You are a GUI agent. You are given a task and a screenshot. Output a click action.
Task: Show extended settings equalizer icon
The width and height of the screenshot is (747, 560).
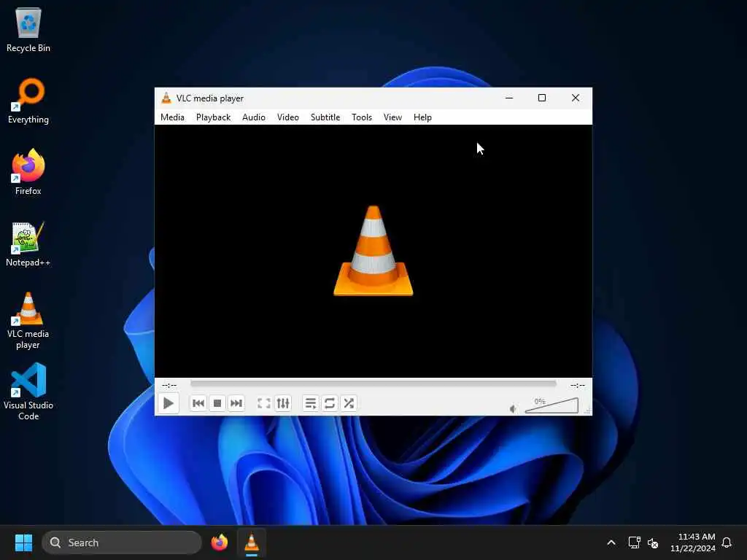[x=283, y=403]
